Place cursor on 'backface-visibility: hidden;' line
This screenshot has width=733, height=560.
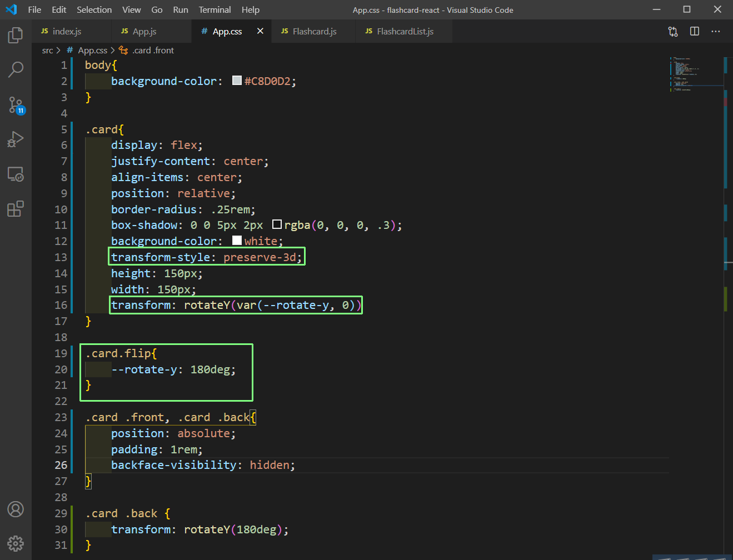click(203, 465)
